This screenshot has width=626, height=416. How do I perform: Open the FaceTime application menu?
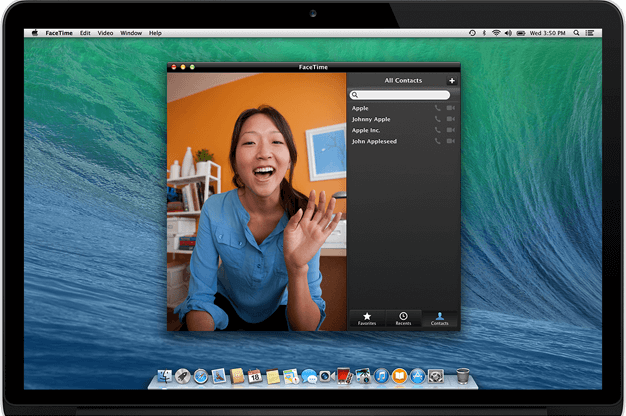click(x=59, y=33)
